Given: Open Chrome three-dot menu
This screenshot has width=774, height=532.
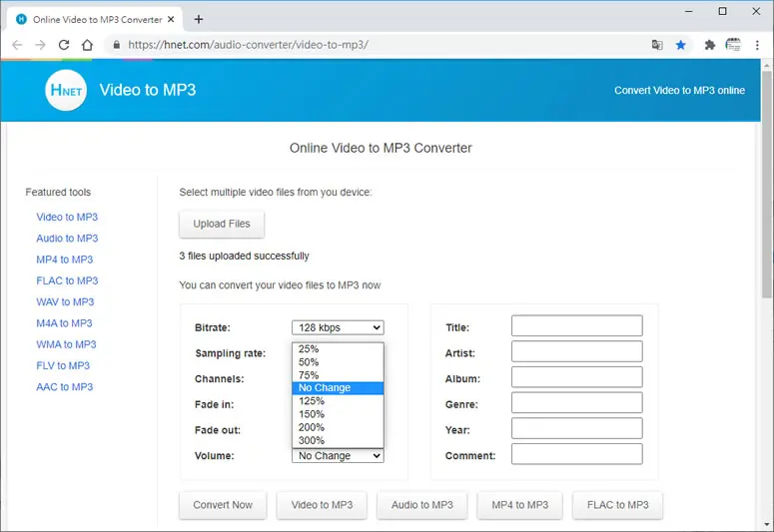Looking at the screenshot, I should pyautogui.click(x=757, y=45).
